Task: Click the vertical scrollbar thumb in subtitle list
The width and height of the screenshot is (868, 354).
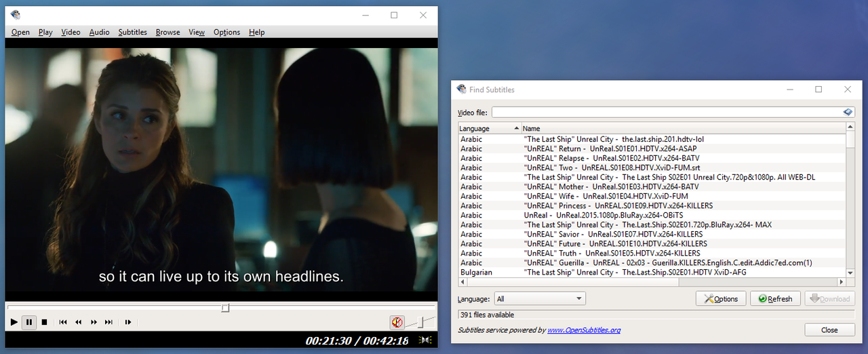Action: pyautogui.click(x=850, y=139)
